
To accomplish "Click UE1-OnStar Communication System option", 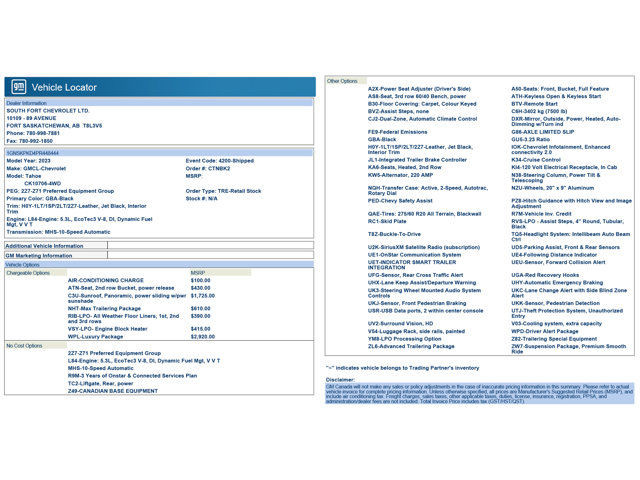I will [x=414, y=255].
